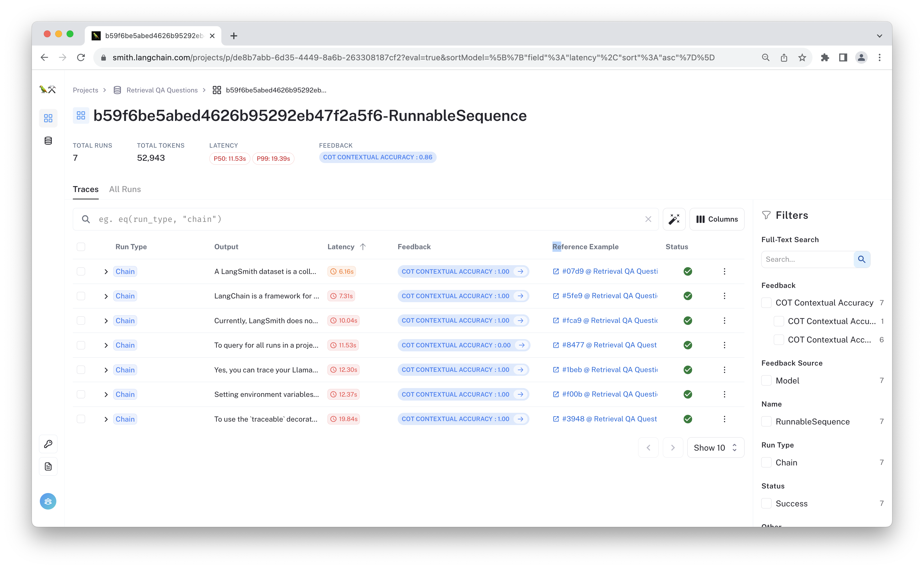
Task: Open Retrieval QA Questions breadcrumb
Action: pyautogui.click(x=162, y=90)
